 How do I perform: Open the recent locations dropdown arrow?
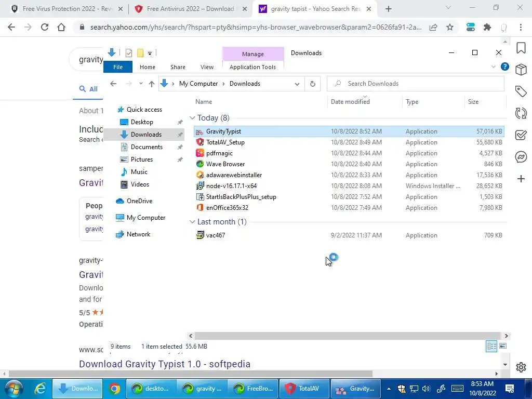pyautogui.click(x=140, y=84)
